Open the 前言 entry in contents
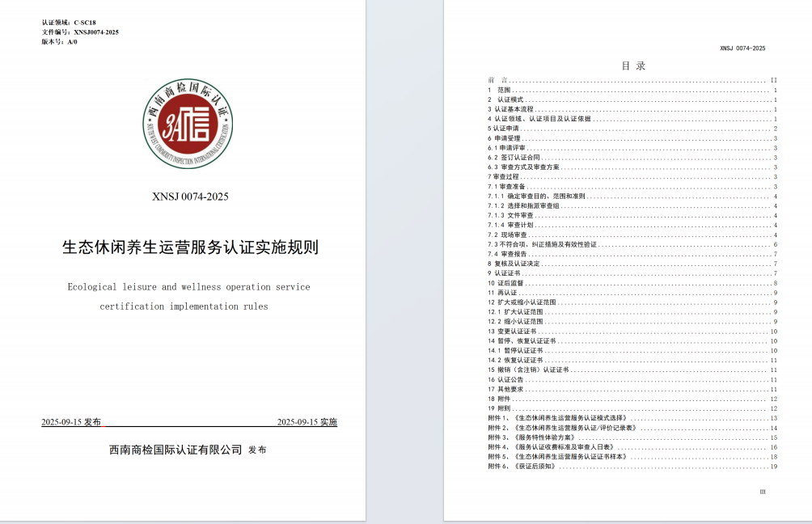 497,80
